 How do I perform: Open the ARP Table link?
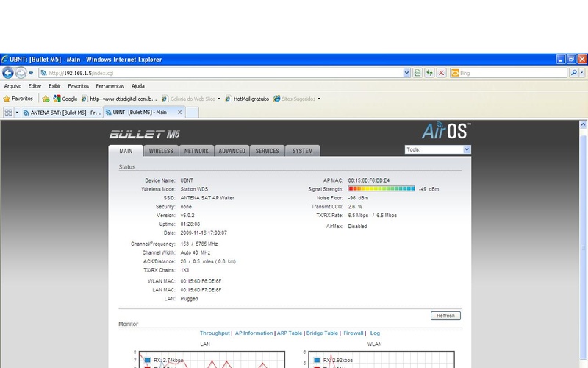click(x=289, y=333)
